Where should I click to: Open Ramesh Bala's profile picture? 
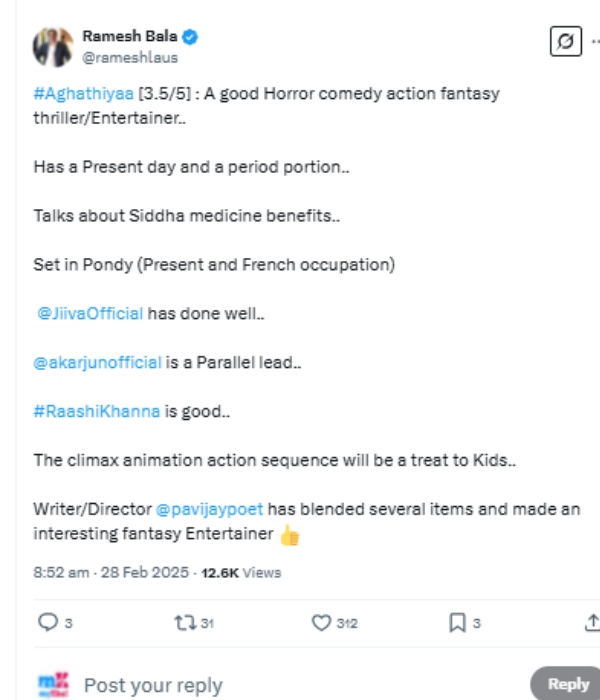click(x=52, y=46)
